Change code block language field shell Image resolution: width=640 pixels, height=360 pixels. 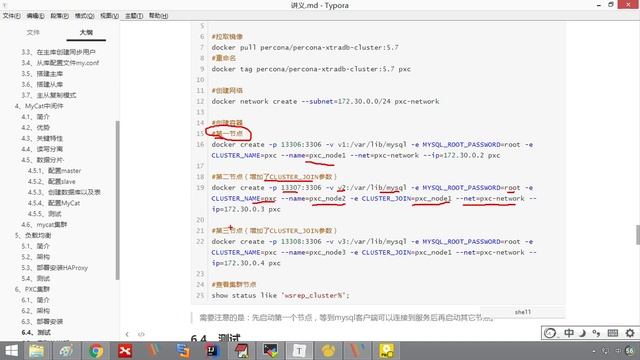point(522,312)
